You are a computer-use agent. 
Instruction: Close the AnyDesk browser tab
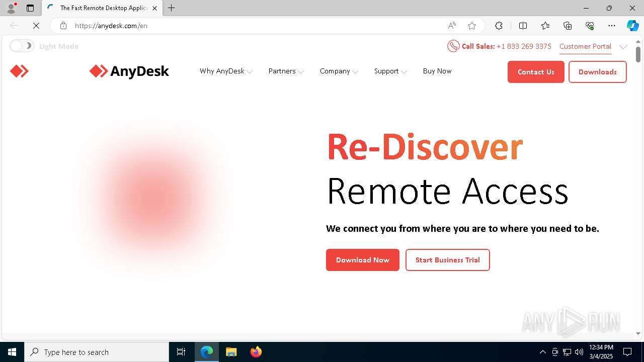pyautogui.click(x=154, y=8)
